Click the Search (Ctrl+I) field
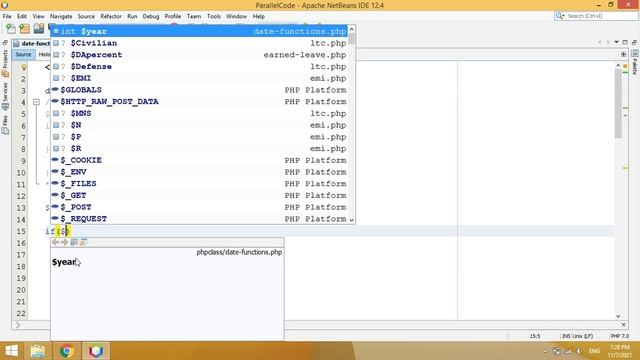640x360 pixels. 596,16
